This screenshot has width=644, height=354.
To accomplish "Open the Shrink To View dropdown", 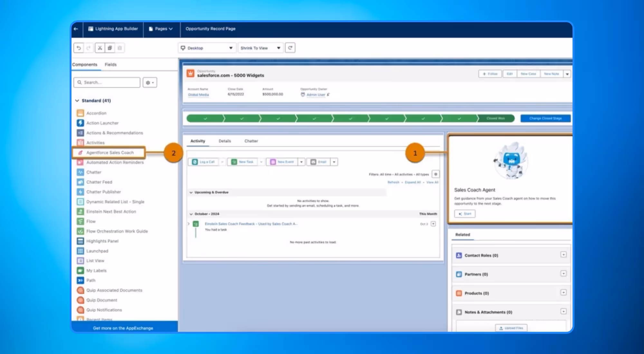I will pos(260,48).
